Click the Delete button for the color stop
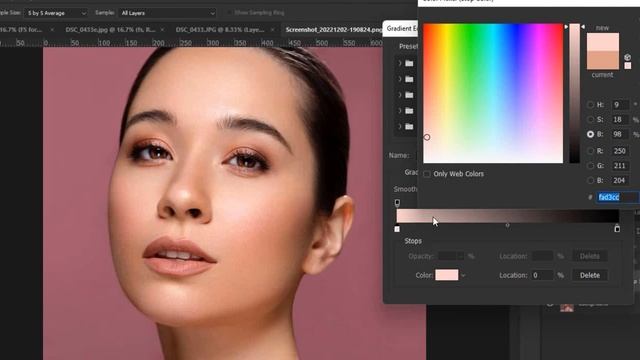The width and height of the screenshot is (640, 360). pyautogui.click(x=590, y=276)
